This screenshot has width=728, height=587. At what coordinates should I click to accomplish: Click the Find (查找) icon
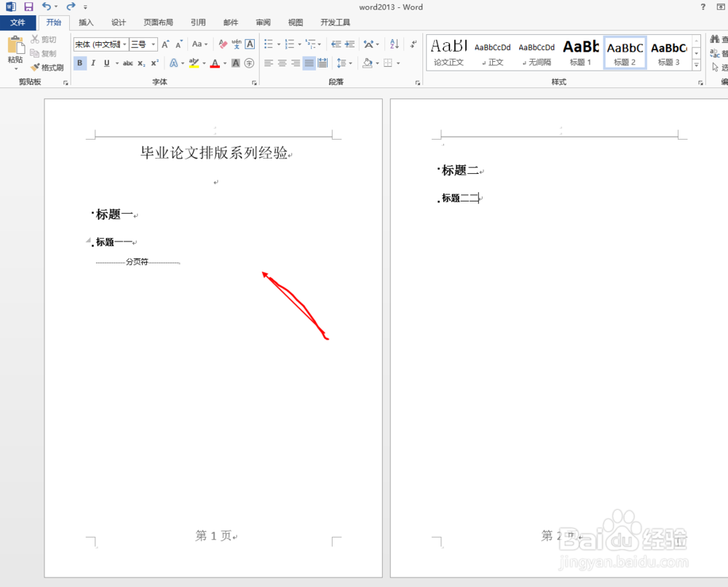716,38
